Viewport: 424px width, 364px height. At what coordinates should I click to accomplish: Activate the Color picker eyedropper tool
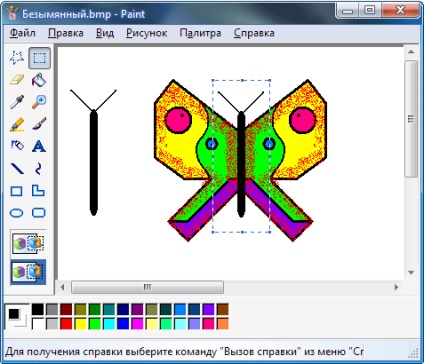pos(17,102)
